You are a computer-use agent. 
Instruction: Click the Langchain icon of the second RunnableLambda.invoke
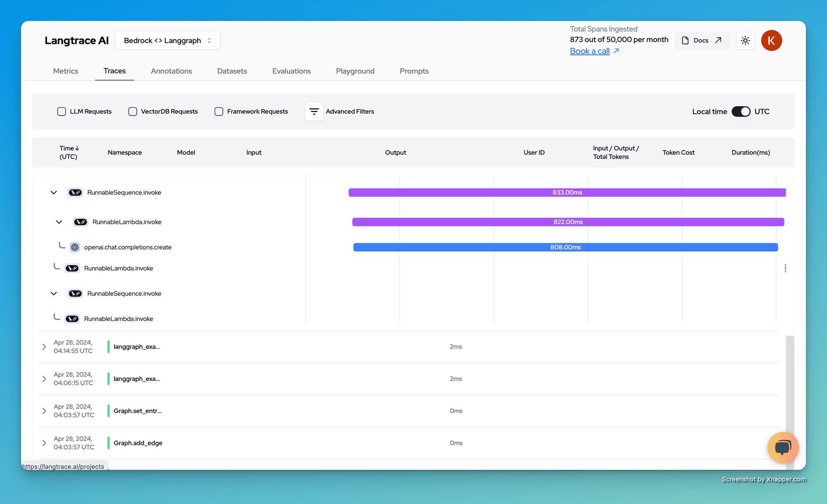(72, 268)
